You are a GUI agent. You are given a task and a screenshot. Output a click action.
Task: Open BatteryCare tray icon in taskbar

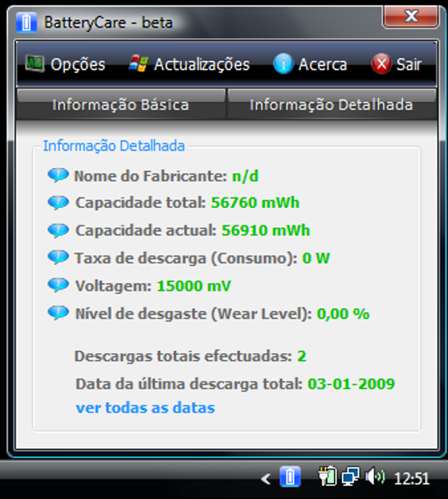click(x=290, y=477)
